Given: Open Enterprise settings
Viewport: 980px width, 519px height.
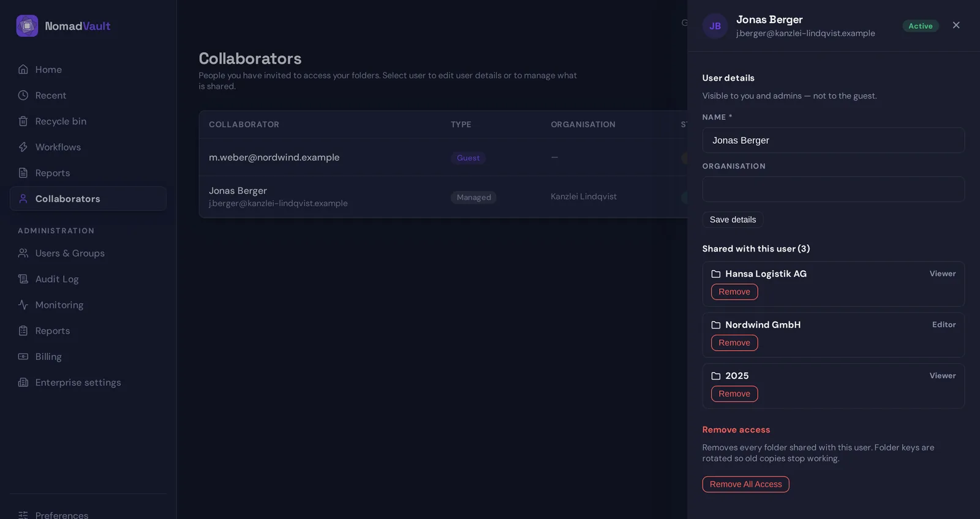Looking at the screenshot, I should click(88, 383).
